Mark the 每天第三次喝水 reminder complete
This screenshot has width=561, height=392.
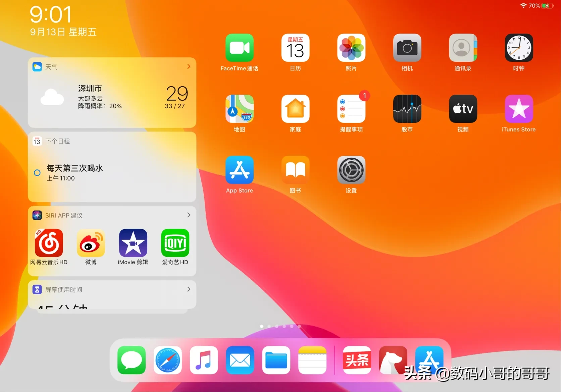(x=37, y=173)
